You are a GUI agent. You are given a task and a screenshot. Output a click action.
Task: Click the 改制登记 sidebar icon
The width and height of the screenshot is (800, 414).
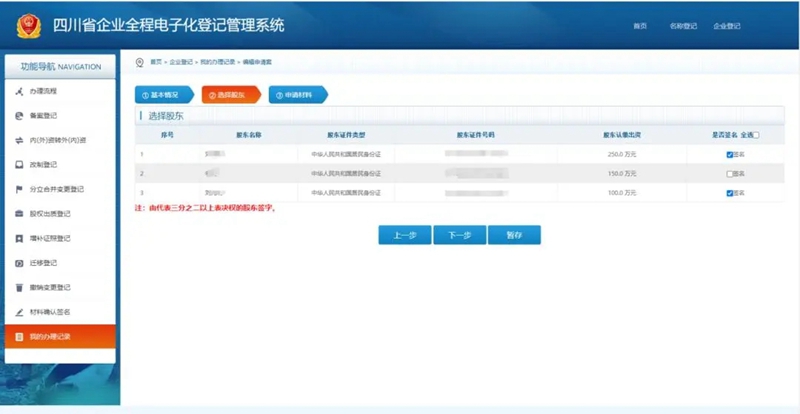pyautogui.click(x=19, y=165)
